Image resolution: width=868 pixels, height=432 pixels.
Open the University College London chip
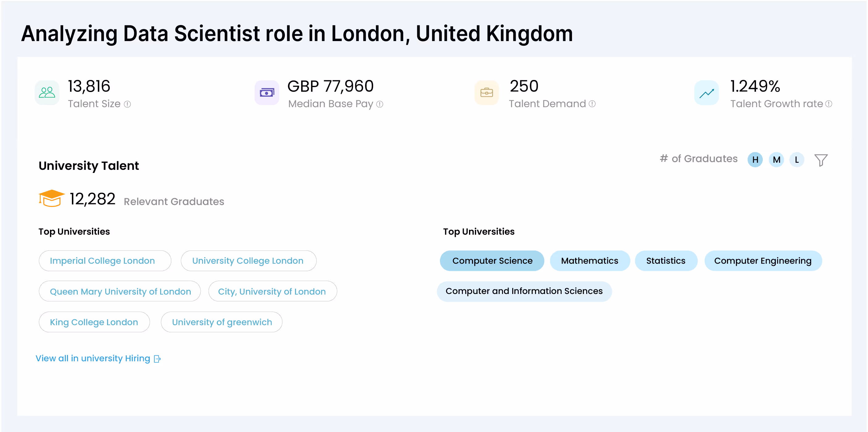pyautogui.click(x=248, y=261)
